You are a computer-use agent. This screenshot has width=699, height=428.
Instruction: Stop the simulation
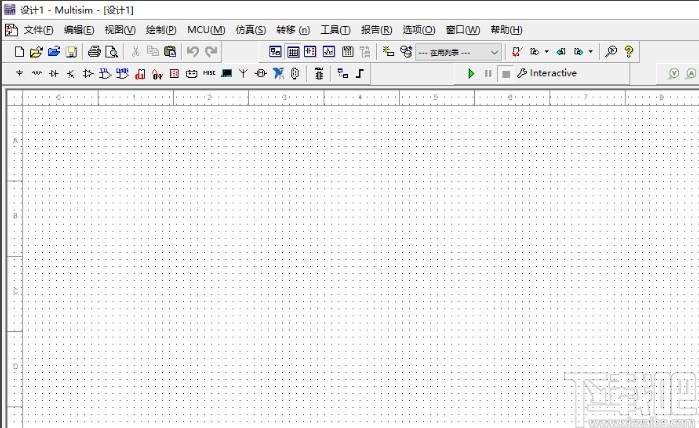pyautogui.click(x=506, y=74)
